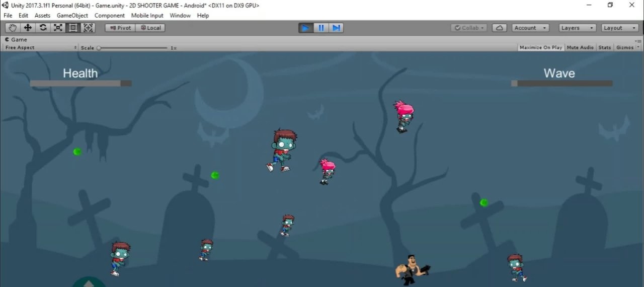Click the "Health" label

coord(80,74)
